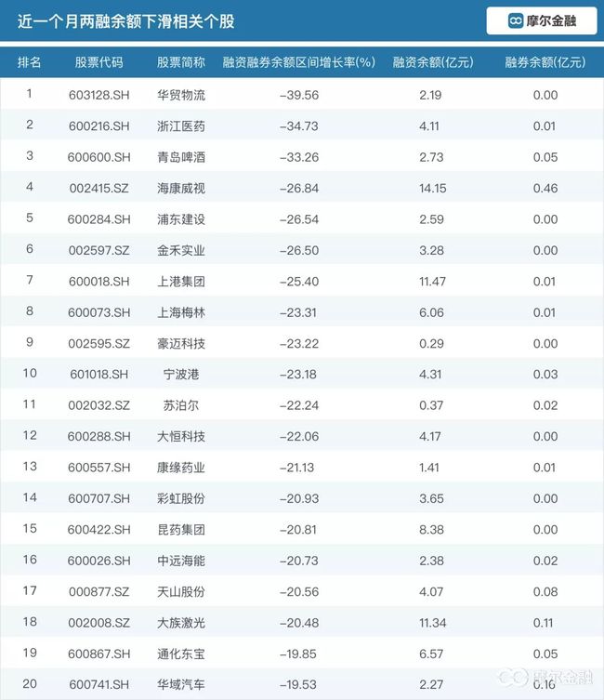
Task: Select stock name 浙江医药
Action: click(x=181, y=125)
